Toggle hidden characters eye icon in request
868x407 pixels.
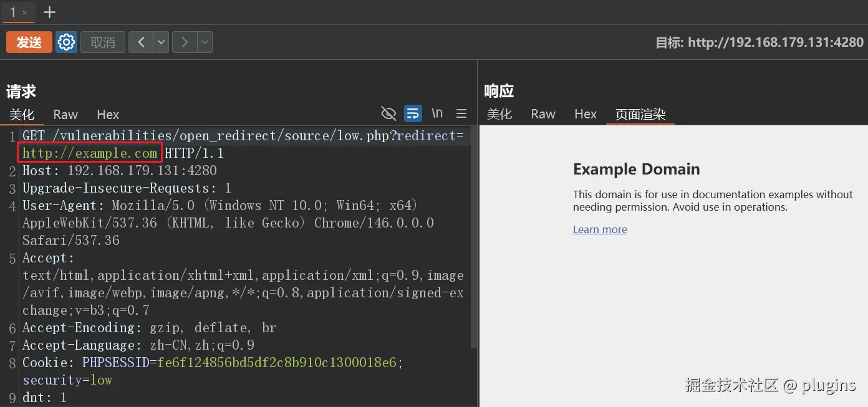(x=388, y=113)
